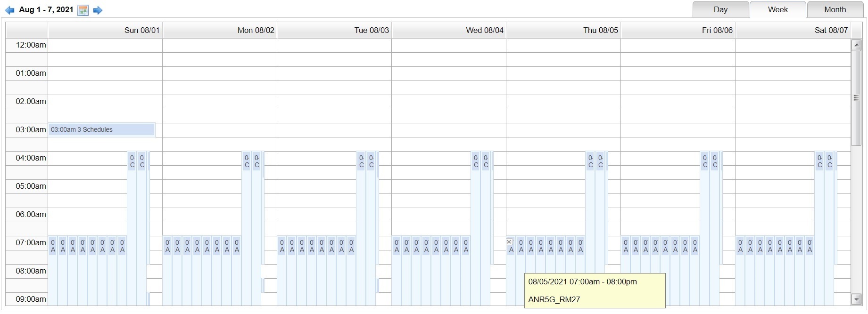Go to previous week with left arrow
The image size is (868, 314).
click(x=9, y=10)
